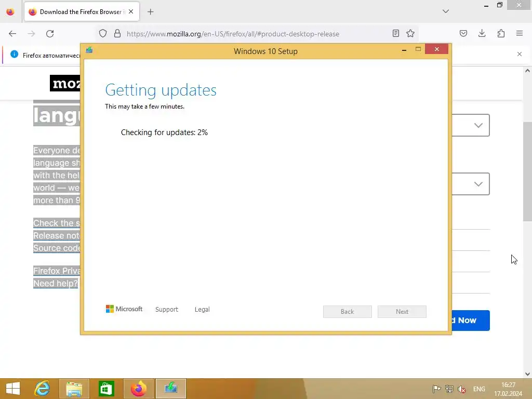Click the Microsoft logo in Setup
This screenshot has width=532, height=399.
click(124, 309)
